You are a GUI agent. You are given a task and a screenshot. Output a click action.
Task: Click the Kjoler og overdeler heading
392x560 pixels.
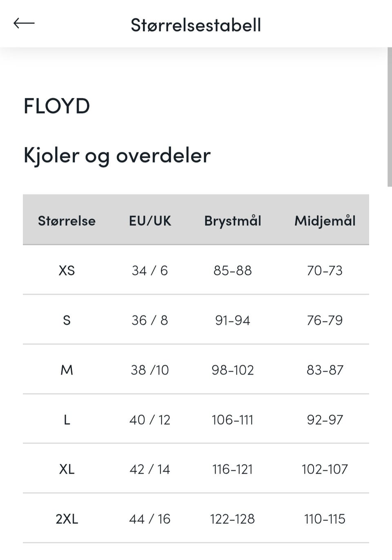click(117, 156)
